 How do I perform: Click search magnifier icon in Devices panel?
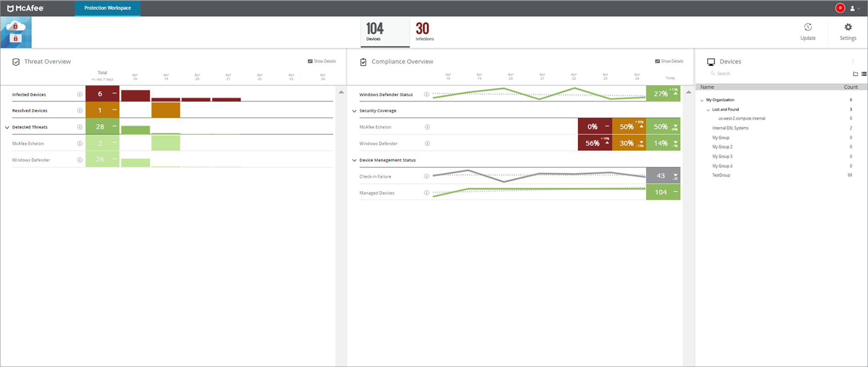(713, 73)
